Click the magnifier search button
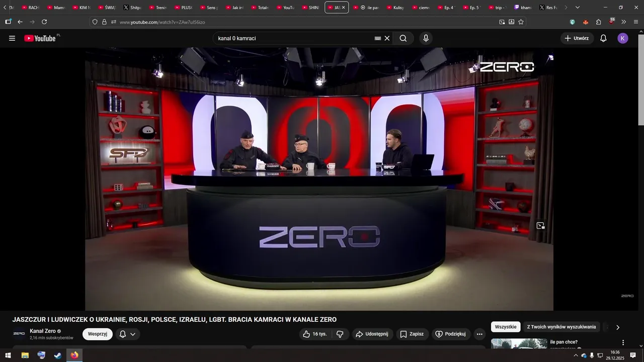The image size is (644, 362). coord(403,38)
